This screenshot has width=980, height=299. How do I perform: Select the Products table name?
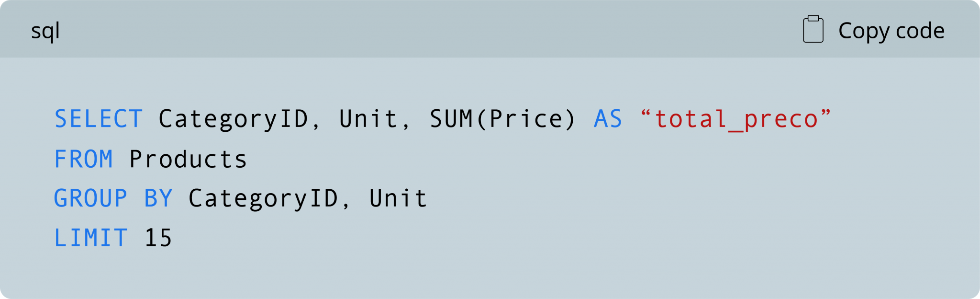[188, 158]
